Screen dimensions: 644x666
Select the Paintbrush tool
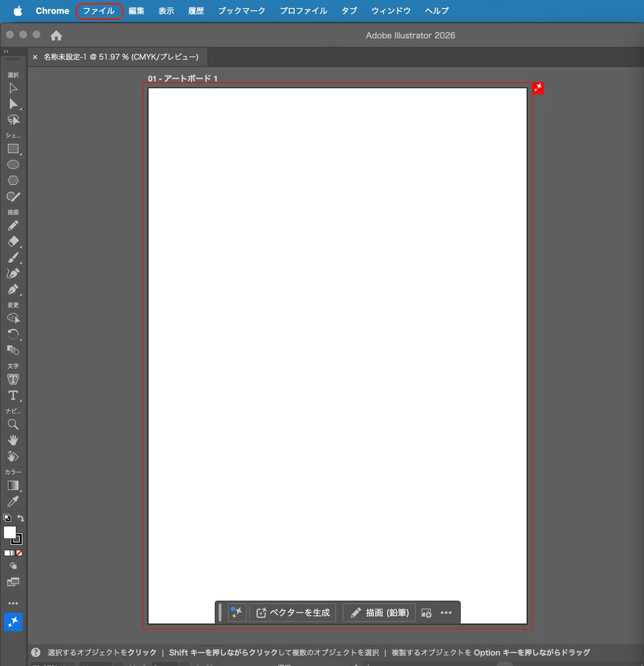(x=13, y=258)
